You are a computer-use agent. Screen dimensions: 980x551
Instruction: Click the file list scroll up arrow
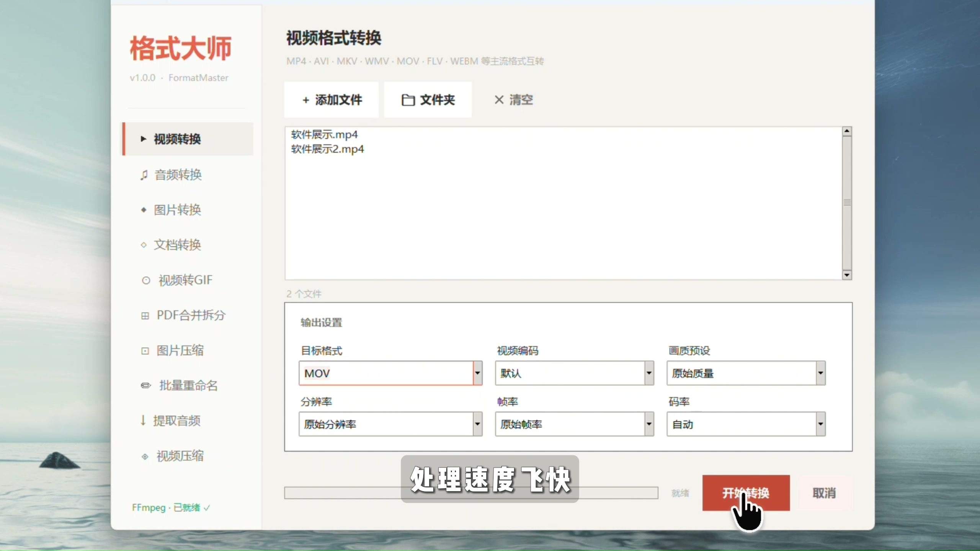click(847, 131)
